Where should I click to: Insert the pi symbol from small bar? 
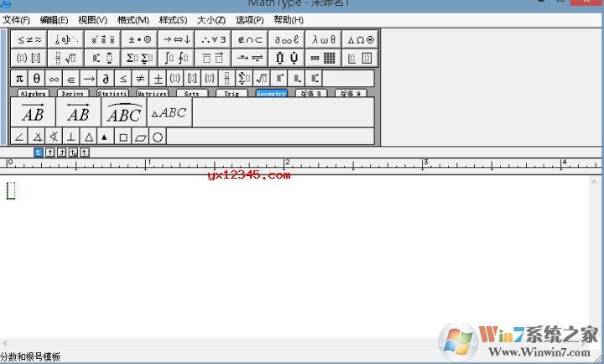tap(19, 79)
